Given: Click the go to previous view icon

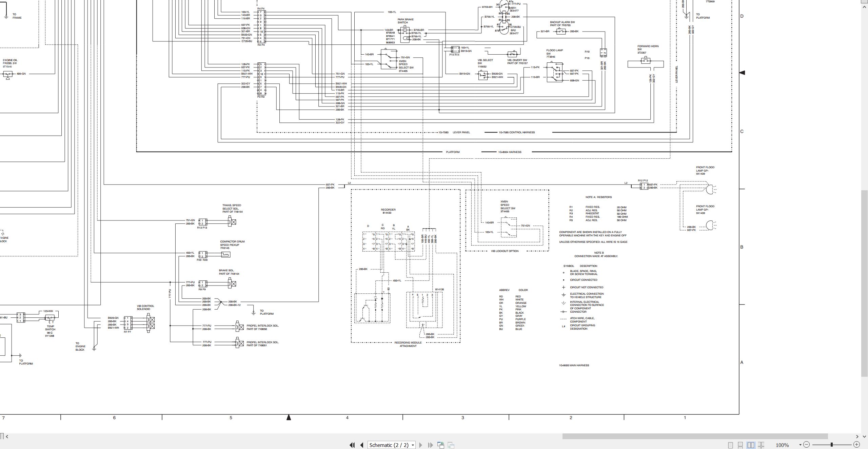Looking at the screenshot, I should pyautogui.click(x=441, y=445).
